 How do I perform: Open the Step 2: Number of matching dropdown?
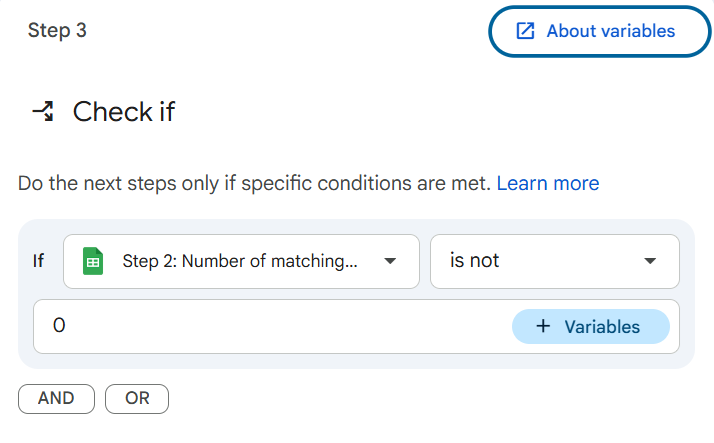(240, 262)
